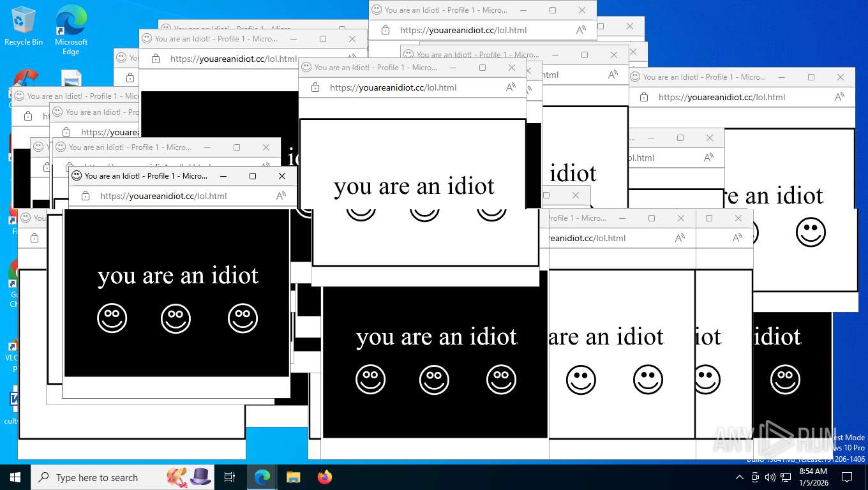Close the window titled 'Profile 1 - Micro...' without favicon
The height and width of the screenshot is (490, 868).
(x=681, y=218)
